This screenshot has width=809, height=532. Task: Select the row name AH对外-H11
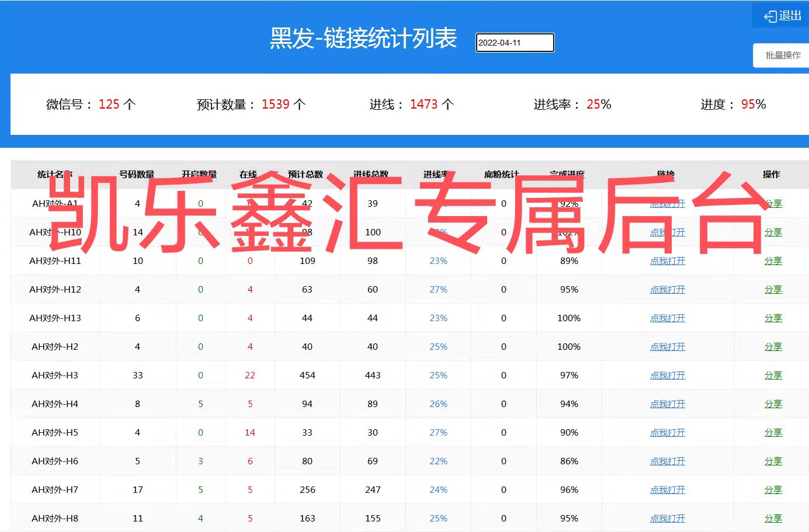(x=55, y=261)
